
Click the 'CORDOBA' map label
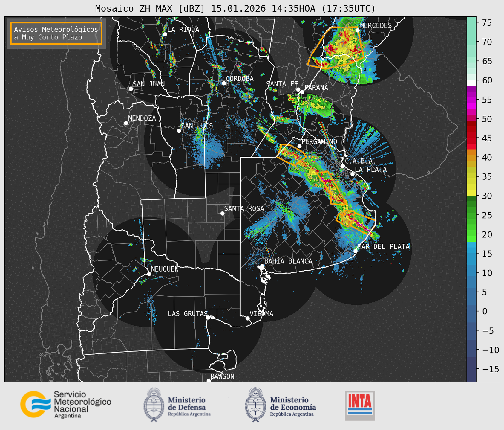(240, 79)
